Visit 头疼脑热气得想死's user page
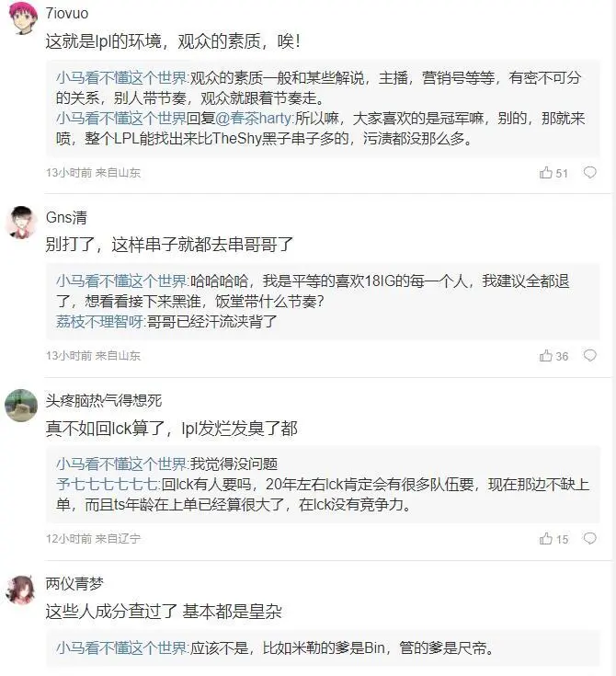The image size is (616, 676). coord(103,400)
